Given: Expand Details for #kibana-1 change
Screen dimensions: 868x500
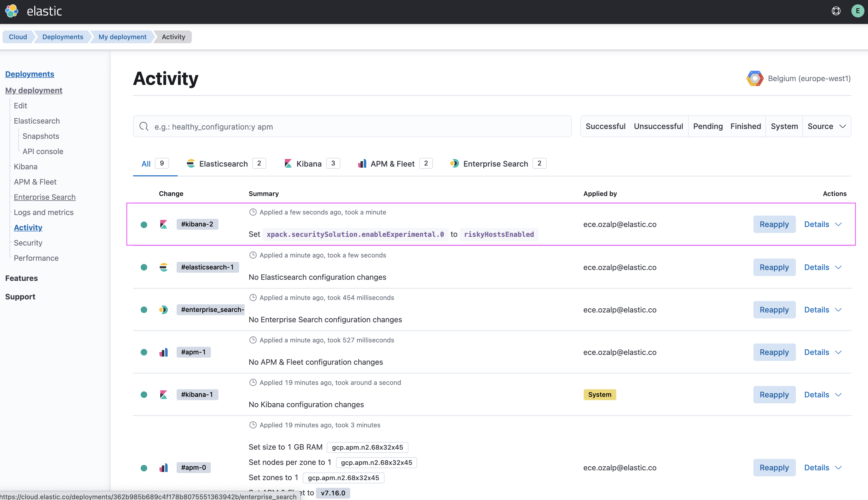Looking at the screenshot, I should point(823,395).
